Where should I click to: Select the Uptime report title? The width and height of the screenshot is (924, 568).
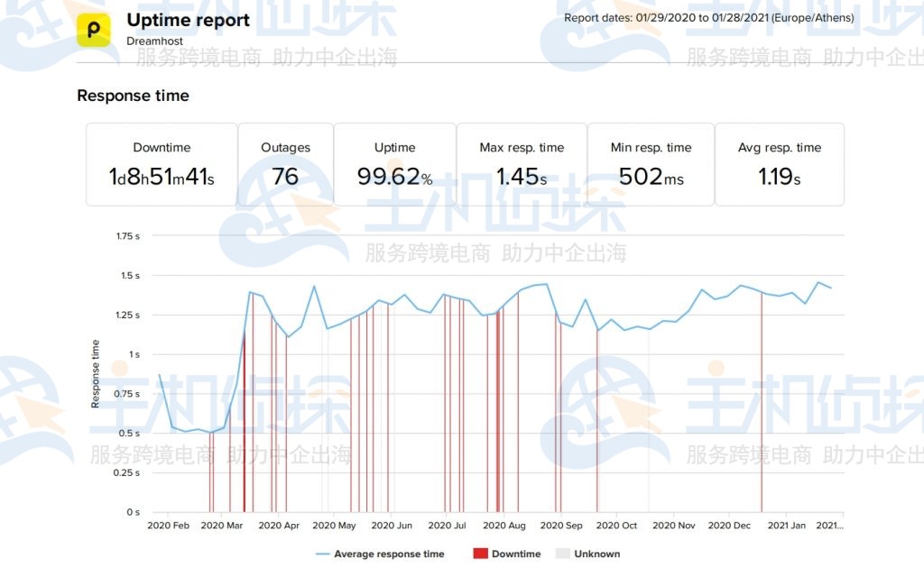tap(188, 20)
